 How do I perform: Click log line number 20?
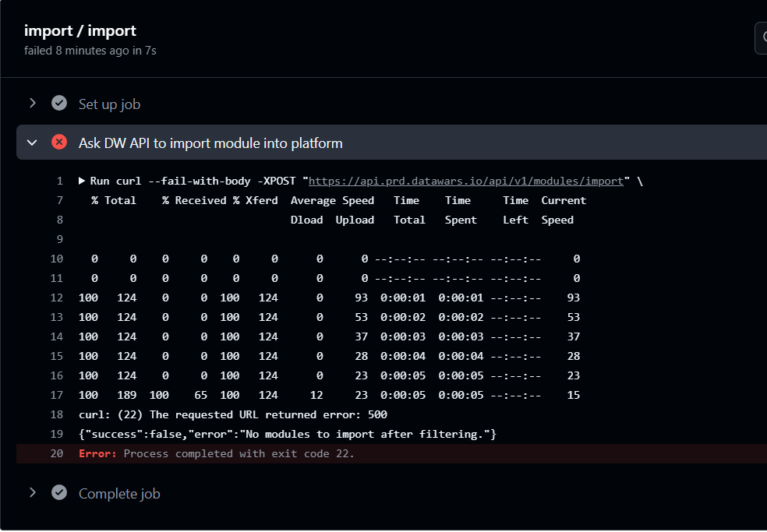pyautogui.click(x=57, y=454)
